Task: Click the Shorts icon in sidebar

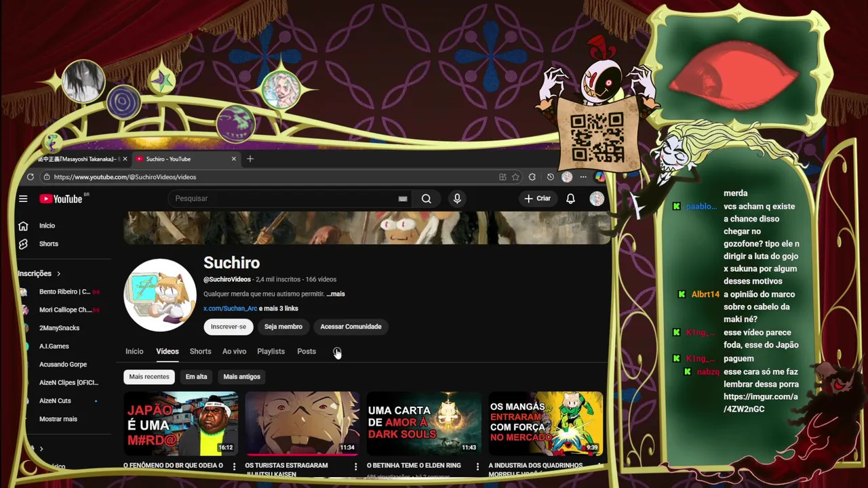Action: 23,244
